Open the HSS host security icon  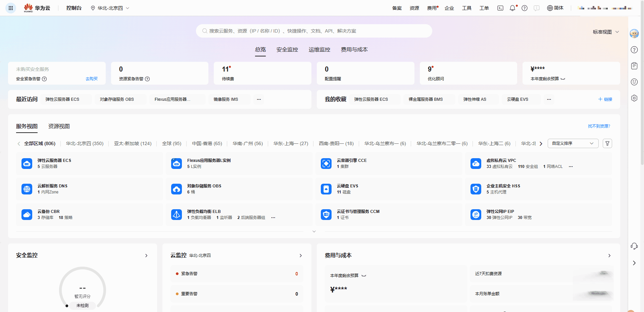point(476,189)
